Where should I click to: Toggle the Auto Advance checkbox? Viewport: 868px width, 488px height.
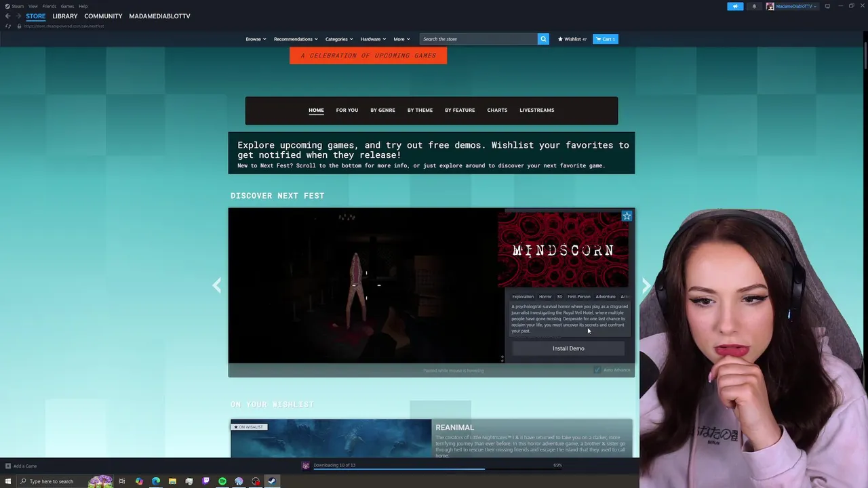tap(597, 370)
